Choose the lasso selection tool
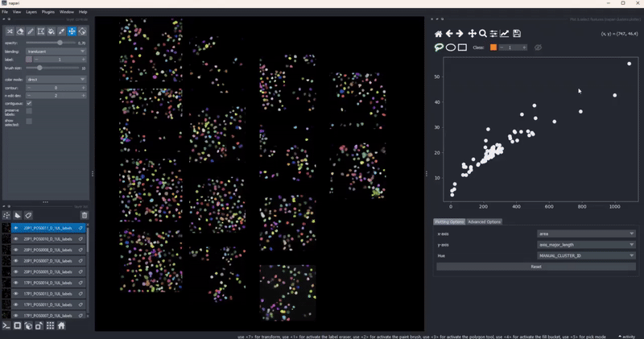644x339 pixels. pyautogui.click(x=439, y=48)
